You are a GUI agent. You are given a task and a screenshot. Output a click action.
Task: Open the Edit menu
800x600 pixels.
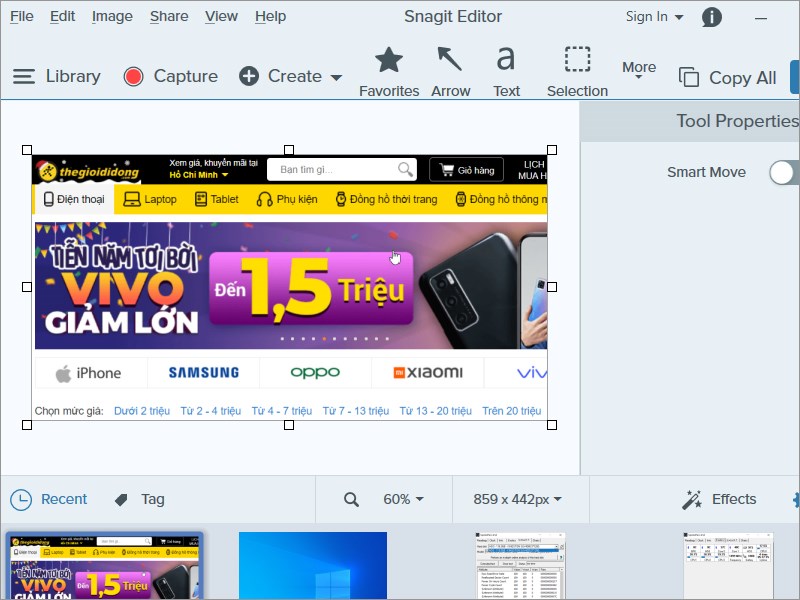[62, 16]
